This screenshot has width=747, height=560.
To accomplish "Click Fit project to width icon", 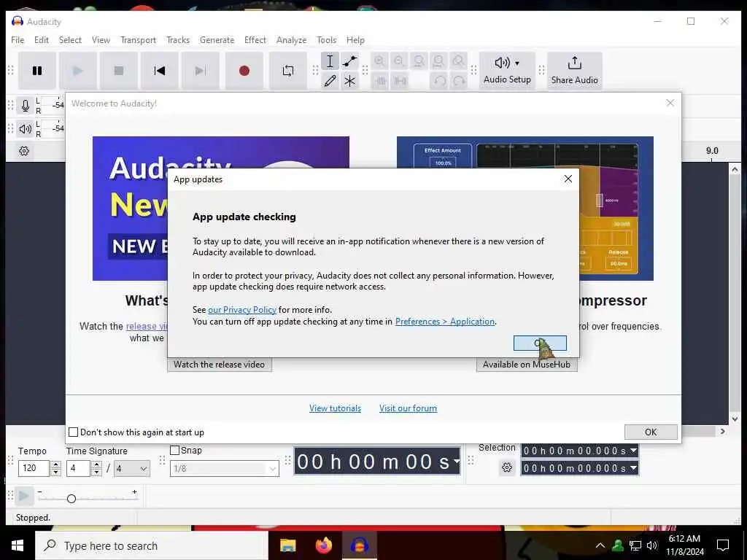I will click(x=438, y=61).
